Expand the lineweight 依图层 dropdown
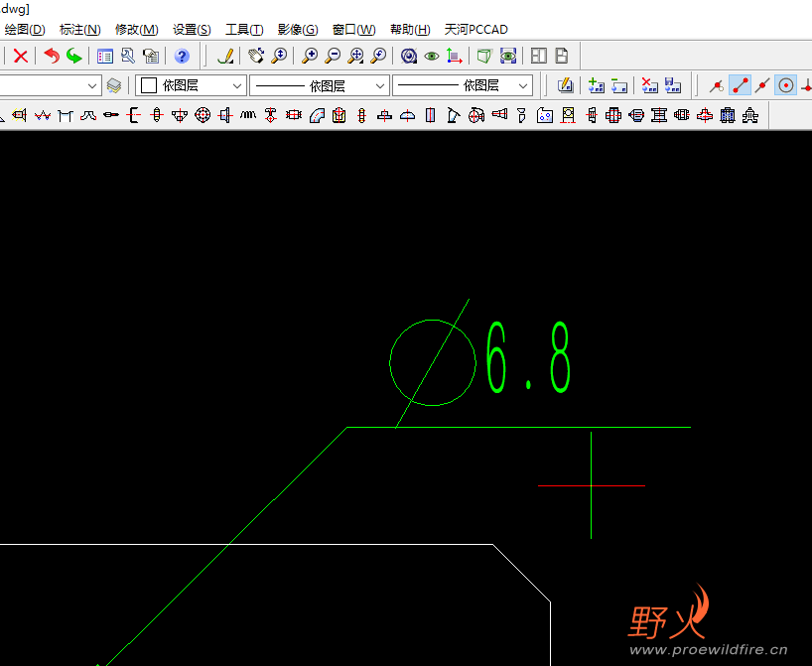 (523, 86)
